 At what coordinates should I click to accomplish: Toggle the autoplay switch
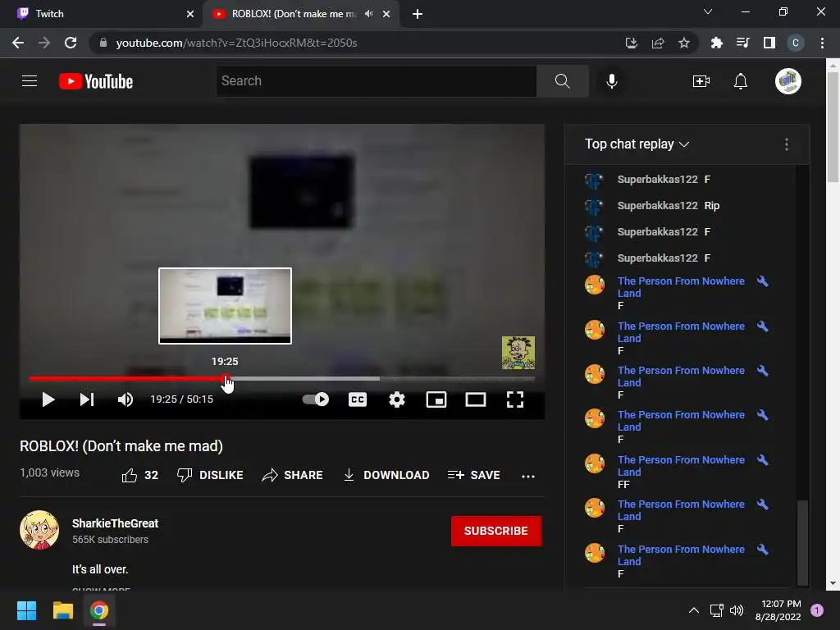pos(316,399)
